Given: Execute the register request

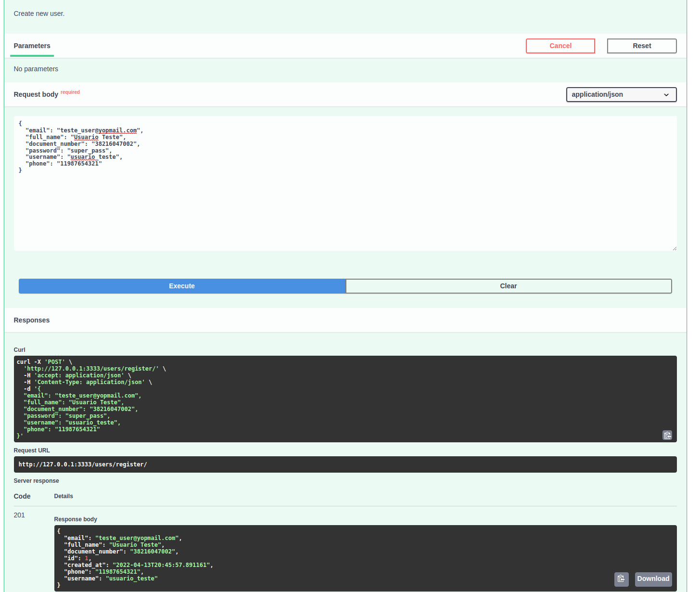Looking at the screenshot, I should (x=182, y=286).
